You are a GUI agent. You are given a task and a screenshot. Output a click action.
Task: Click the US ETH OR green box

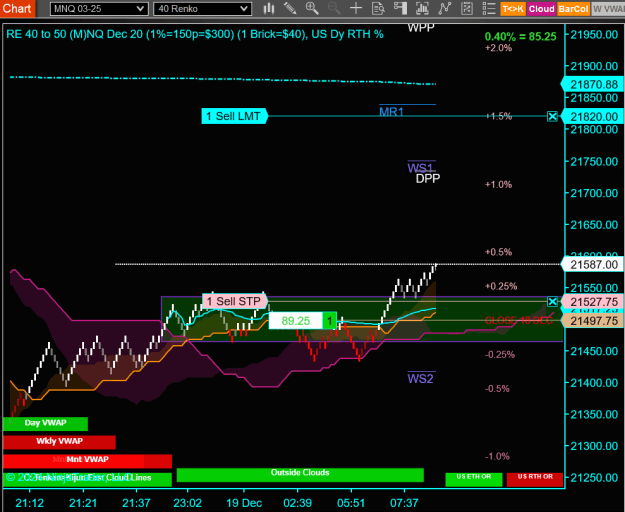474,479
